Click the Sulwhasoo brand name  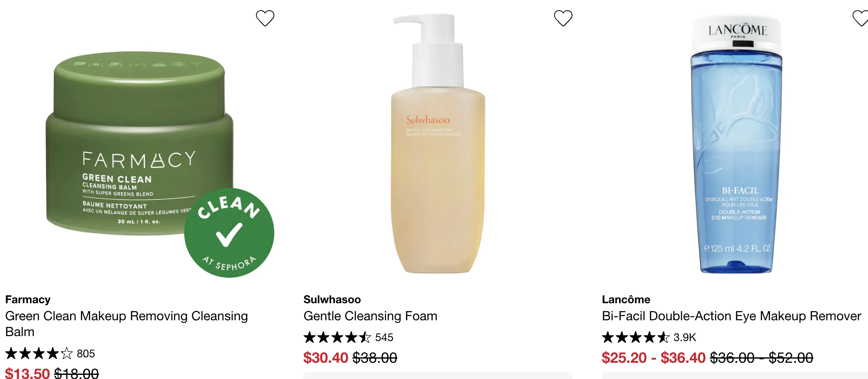click(332, 299)
